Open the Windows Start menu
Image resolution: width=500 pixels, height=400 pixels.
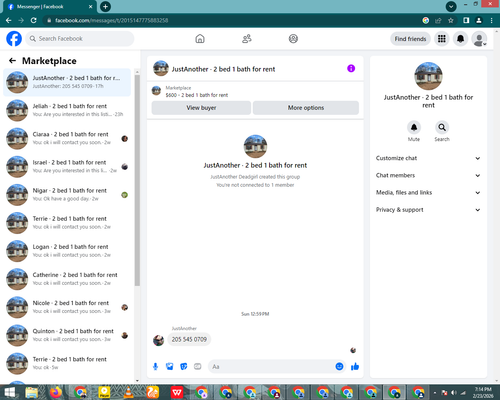pos(9,392)
